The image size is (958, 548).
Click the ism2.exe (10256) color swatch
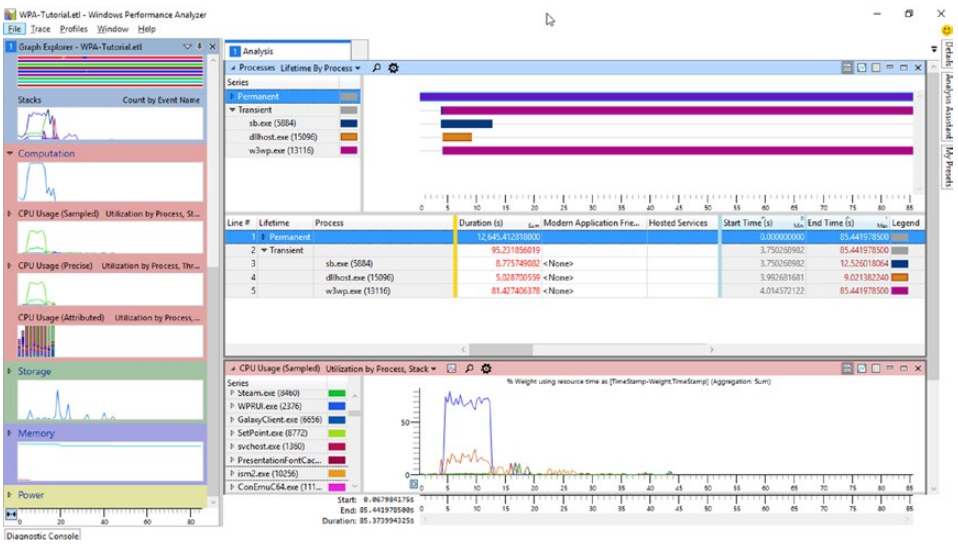337,473
